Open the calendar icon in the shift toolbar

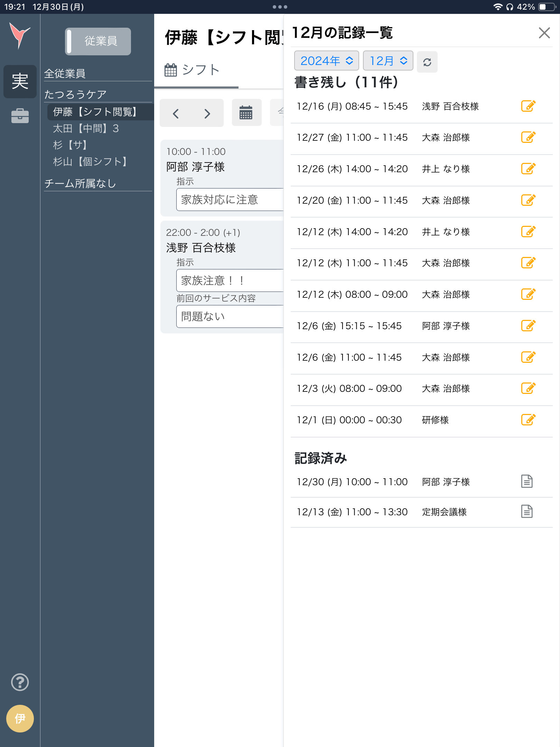point(246,113)
